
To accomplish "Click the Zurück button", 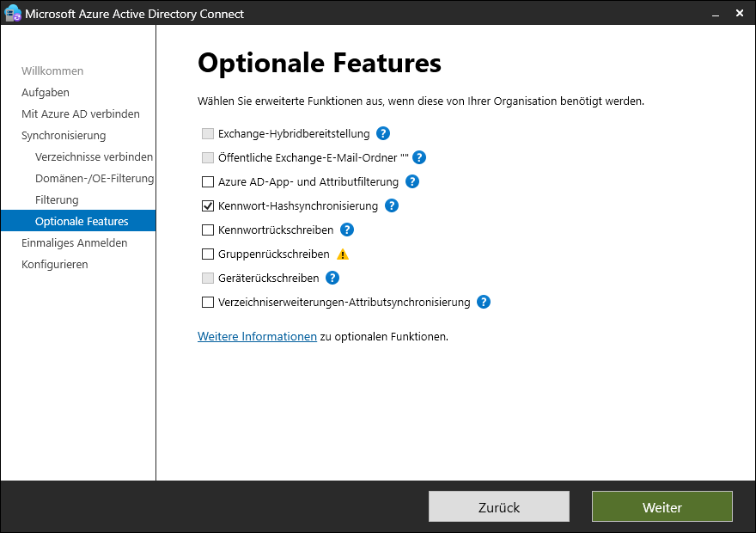I will [498, 506].
